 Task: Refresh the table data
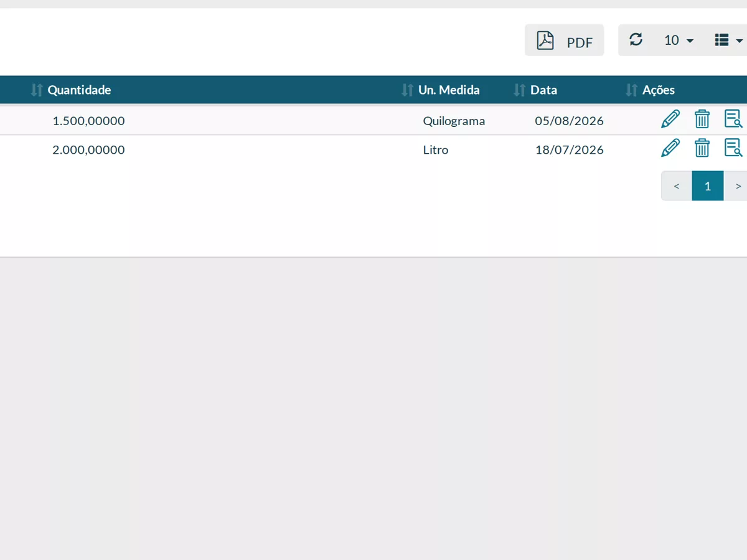tap(636, 40)
